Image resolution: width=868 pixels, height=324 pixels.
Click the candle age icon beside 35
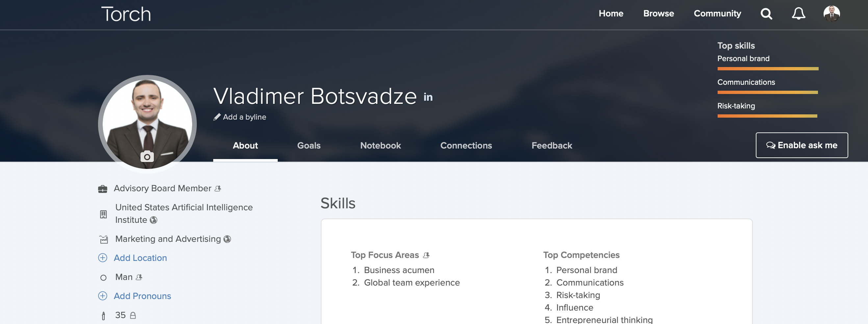pyautogui.click(x=103, y=315)
